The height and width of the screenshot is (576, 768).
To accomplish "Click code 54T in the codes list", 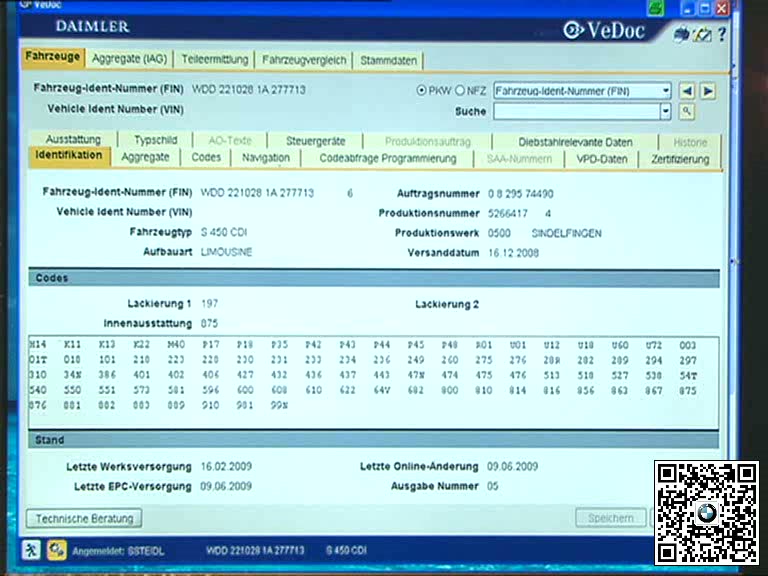I will [688, 376].
